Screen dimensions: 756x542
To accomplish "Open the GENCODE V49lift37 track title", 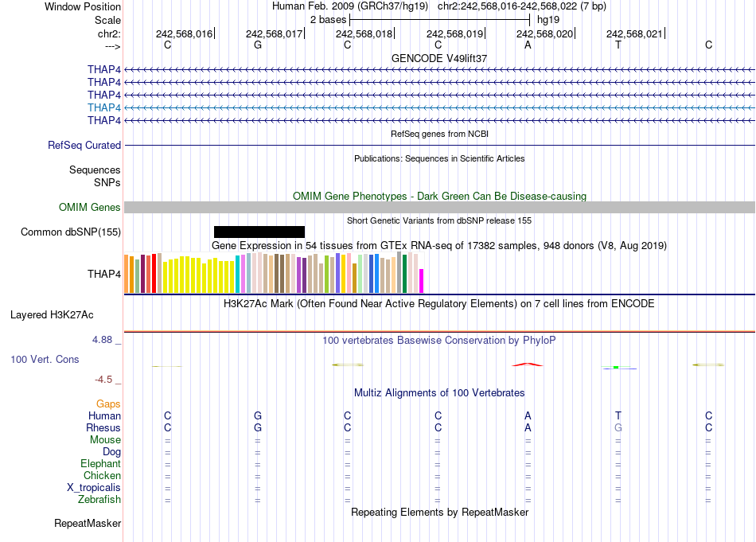I will [439, 58].
